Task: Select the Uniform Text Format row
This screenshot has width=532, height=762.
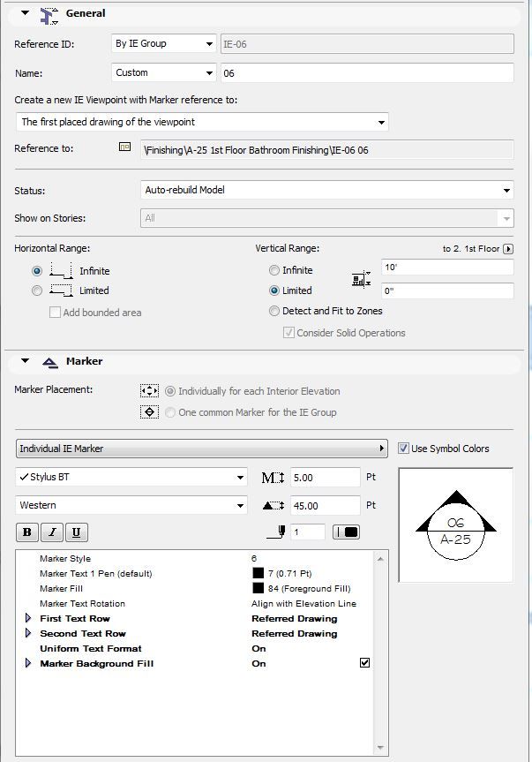Action: 196,648
